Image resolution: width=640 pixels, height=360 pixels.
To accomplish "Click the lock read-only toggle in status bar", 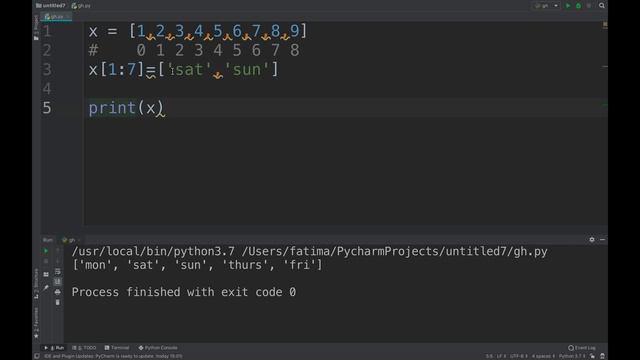I will coord(592,356).
